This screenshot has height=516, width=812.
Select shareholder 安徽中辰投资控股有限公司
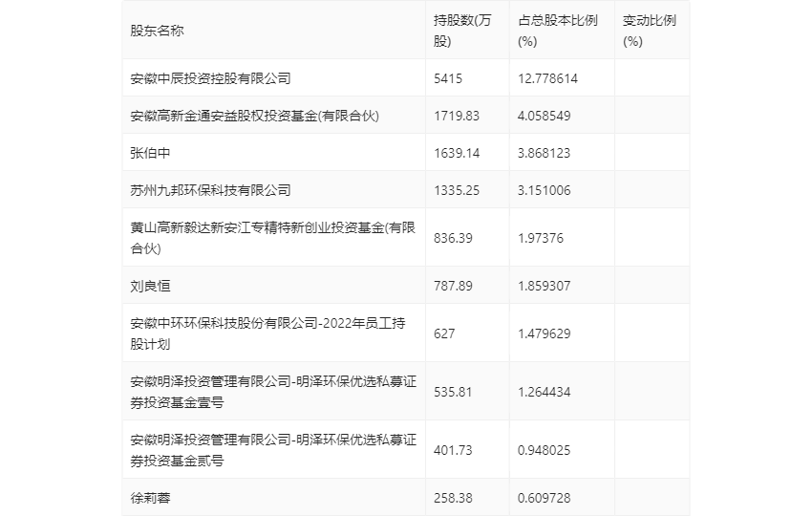click(210, 78)
